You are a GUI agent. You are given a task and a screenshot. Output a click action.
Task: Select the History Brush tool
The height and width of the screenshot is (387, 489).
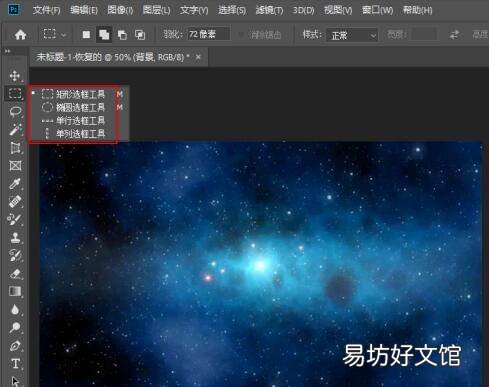(x=15, y=255)
